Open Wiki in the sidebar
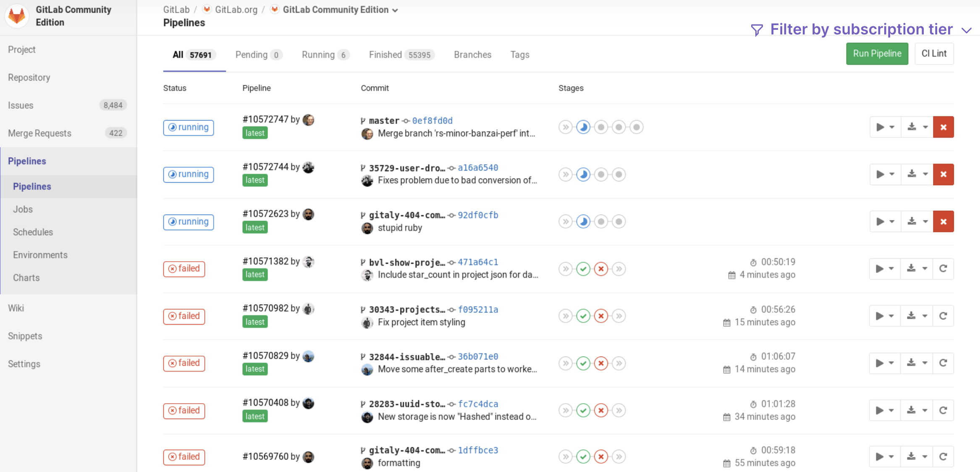 click(x=16, y=308)
